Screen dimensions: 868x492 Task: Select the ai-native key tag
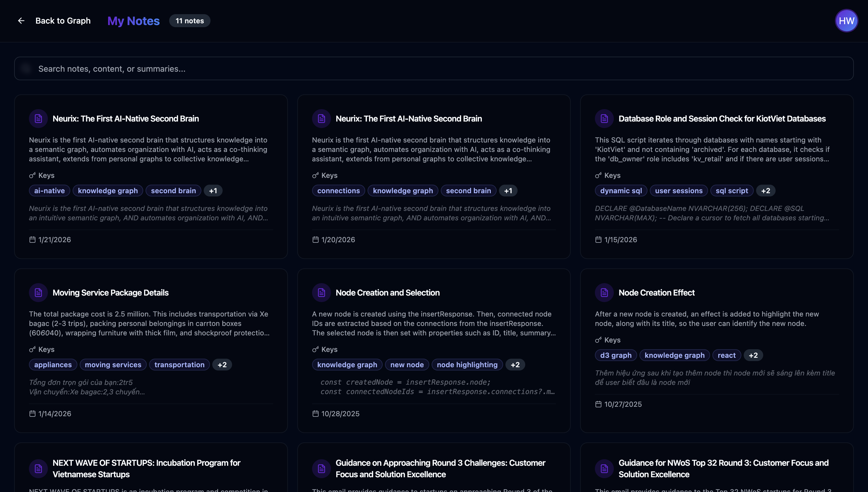click(49, 191)
